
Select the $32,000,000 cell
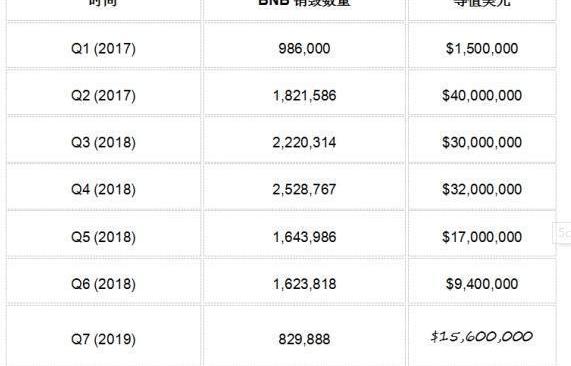tap(482, 189)
